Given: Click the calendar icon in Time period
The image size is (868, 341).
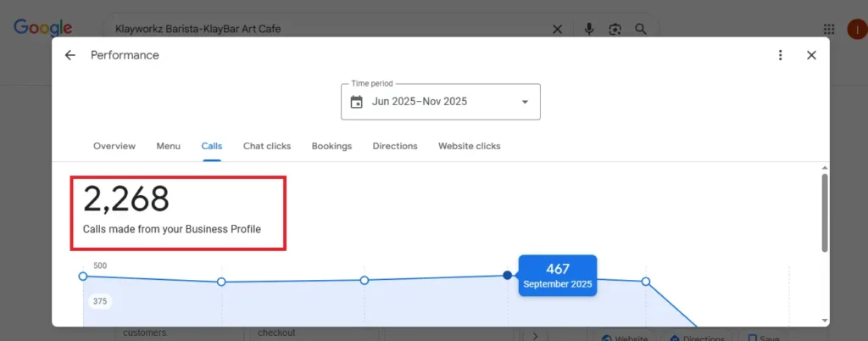Looking at the screenshot, I should point(357,102).
